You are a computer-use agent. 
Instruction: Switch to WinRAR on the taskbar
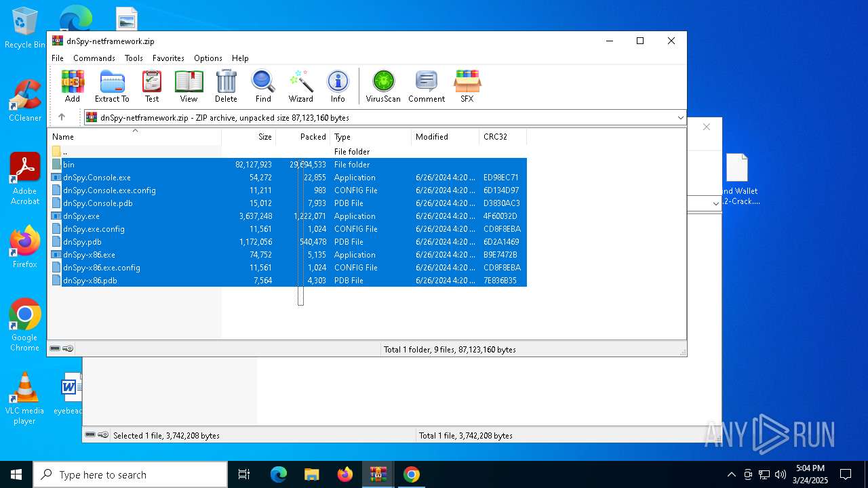click(378, 474)
